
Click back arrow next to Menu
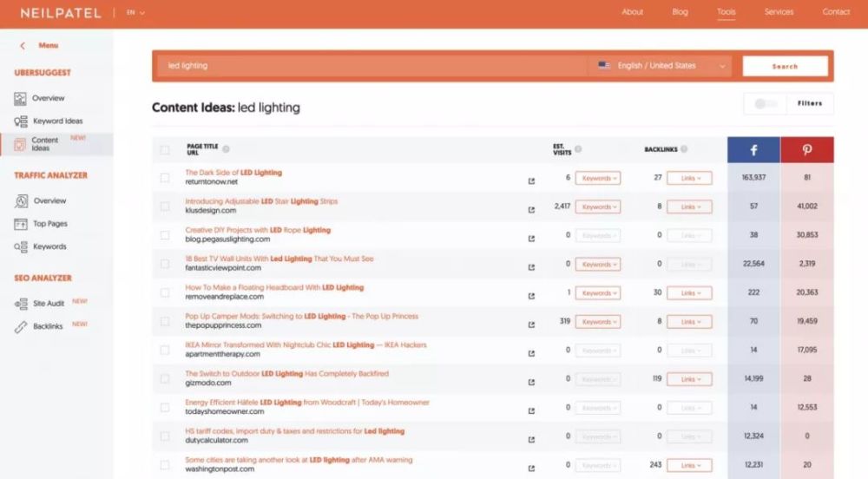click(x=23, y=46)
